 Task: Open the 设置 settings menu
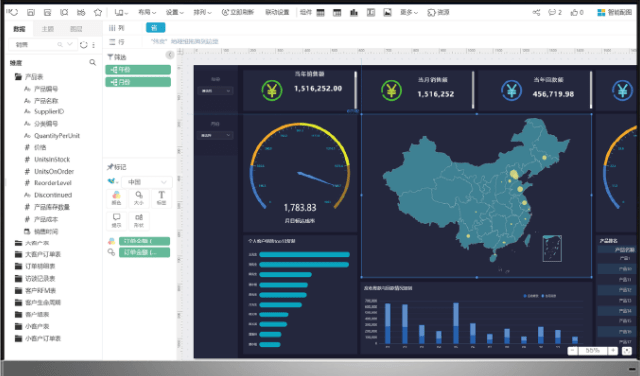click(x=175, y=13)
